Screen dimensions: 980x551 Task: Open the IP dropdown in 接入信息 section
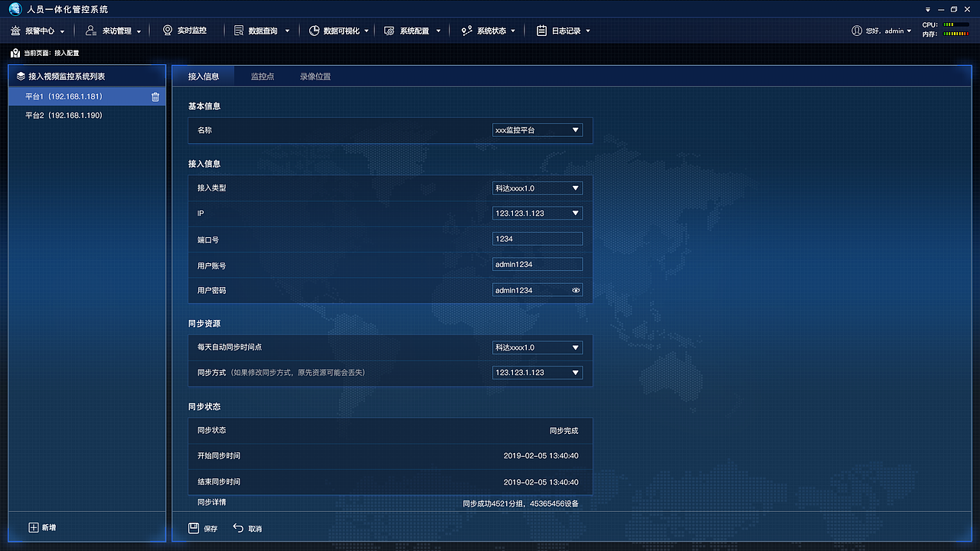(x=537, y=213)
